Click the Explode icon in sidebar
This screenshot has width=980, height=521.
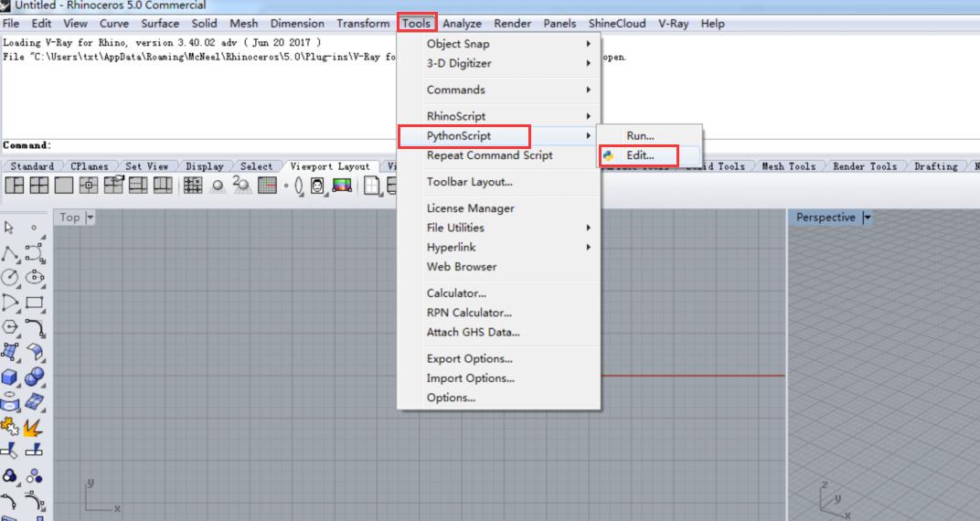point(34,427)
